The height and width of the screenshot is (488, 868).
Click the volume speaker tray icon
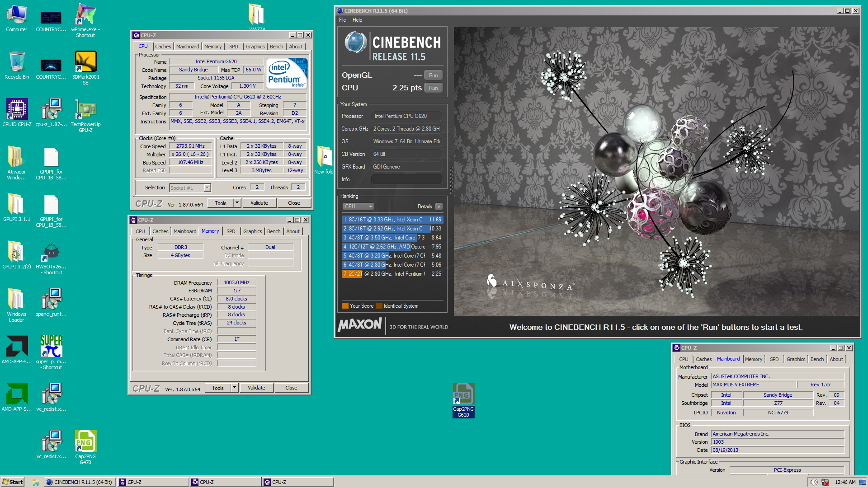(x=814, y=482)
